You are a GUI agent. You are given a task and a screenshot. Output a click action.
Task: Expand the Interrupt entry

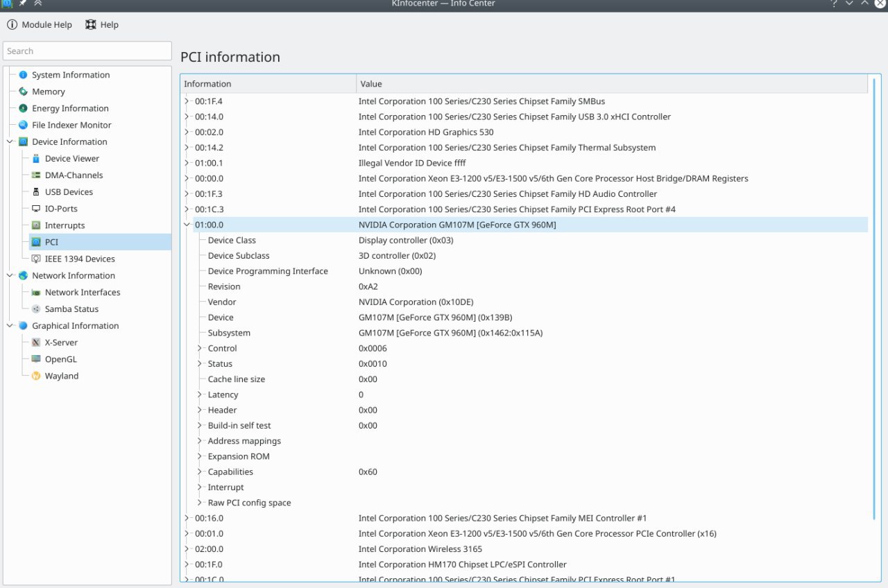[x=200, y=487]
